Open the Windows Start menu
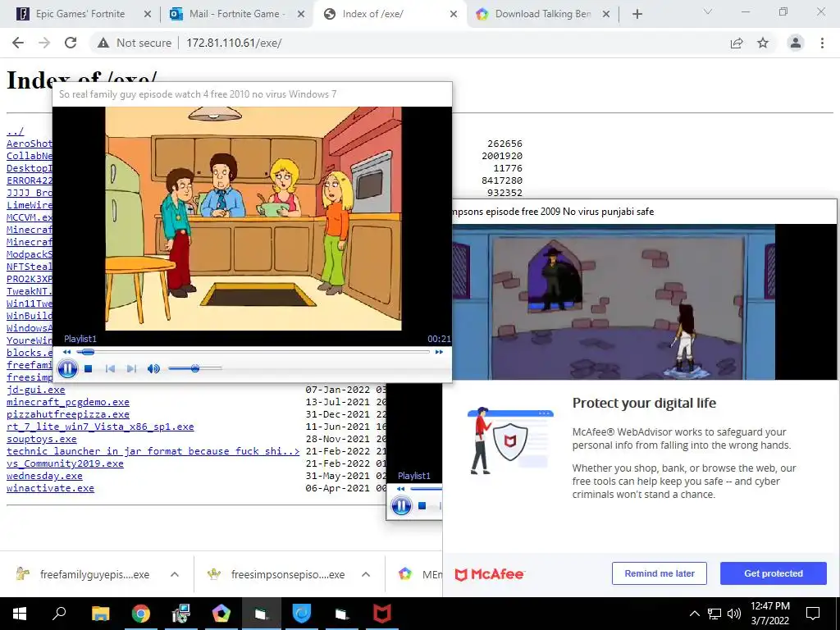This screenshot has height=630, width=840. pos(20,614)
